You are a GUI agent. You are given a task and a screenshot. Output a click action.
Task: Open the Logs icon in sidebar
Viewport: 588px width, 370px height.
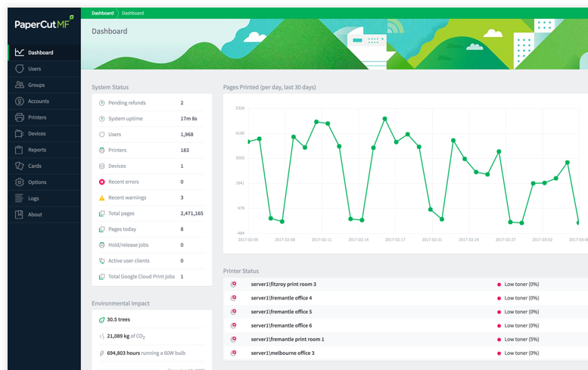(x=19, y=198)
